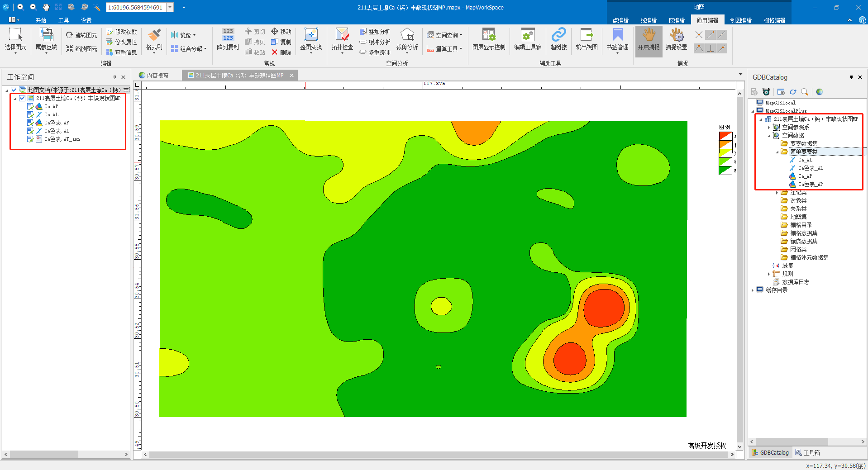Image resolution: width=868 pixels, height=470 pixels.
Task: Expand the 规则 node in GDBCatalog
Action: (769, 274)
